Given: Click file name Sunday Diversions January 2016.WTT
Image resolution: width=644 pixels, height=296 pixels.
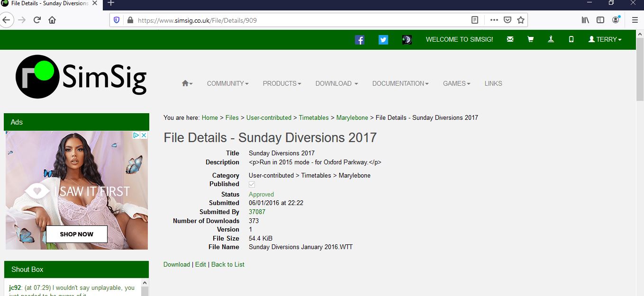Looking at the screenshot, I should 300,247.
